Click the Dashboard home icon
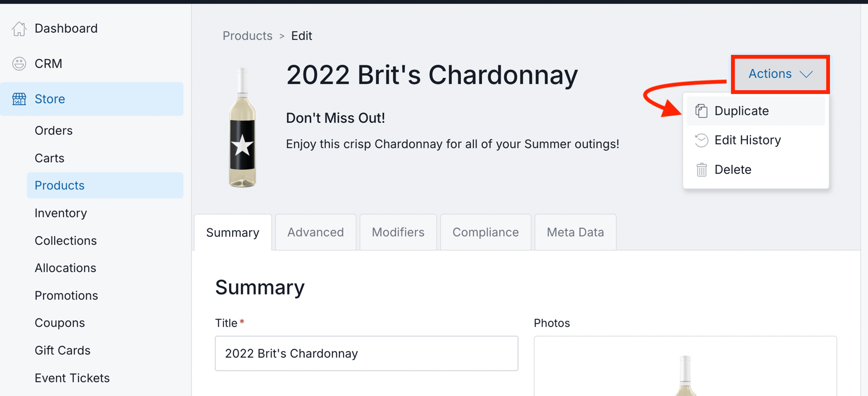Image resolution: width=868 pixels, height=396 pixels. [x=19, y=29]
